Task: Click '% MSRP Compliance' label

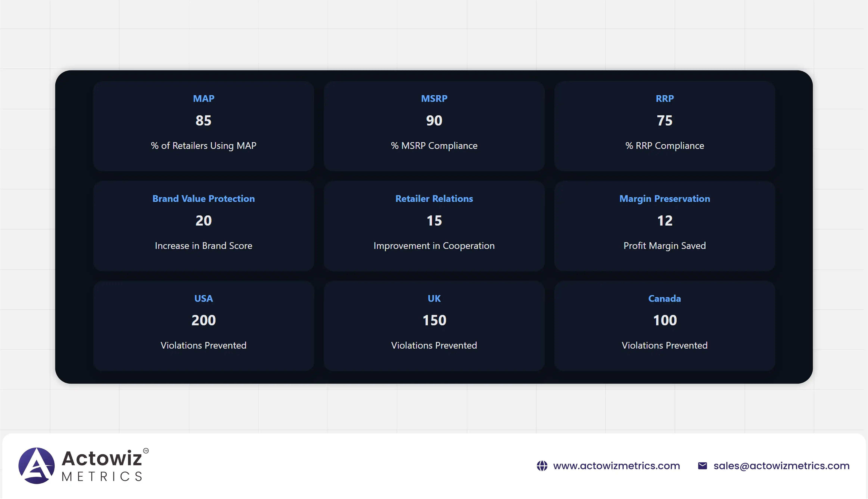Action: tap(434, 146)
